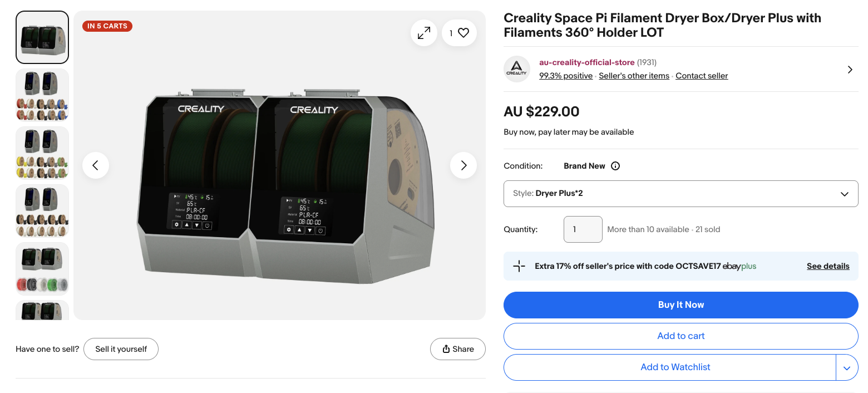Expand the product image to full screen
This screenshot has height=393, width=868.
click(423, 33)
